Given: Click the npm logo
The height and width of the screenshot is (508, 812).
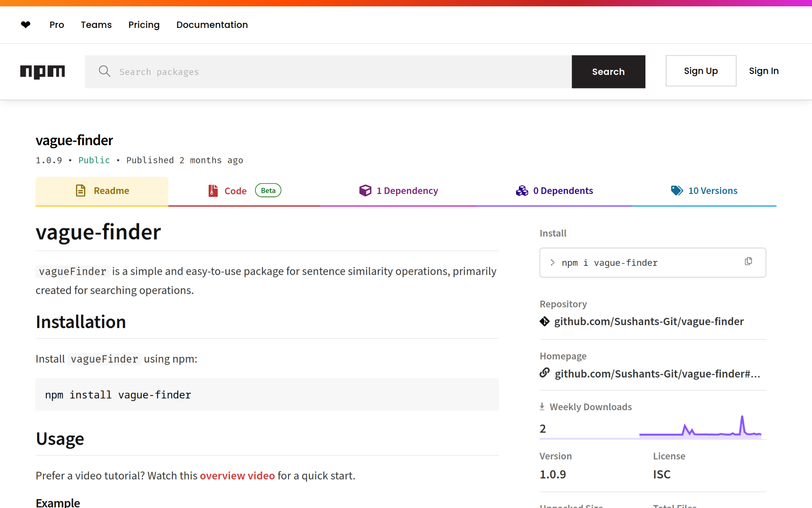Looking at the screenshot, I should 42,72.
